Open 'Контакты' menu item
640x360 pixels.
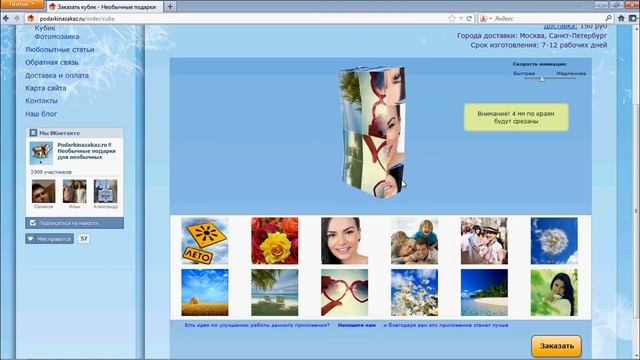click(x=41, y=101)
